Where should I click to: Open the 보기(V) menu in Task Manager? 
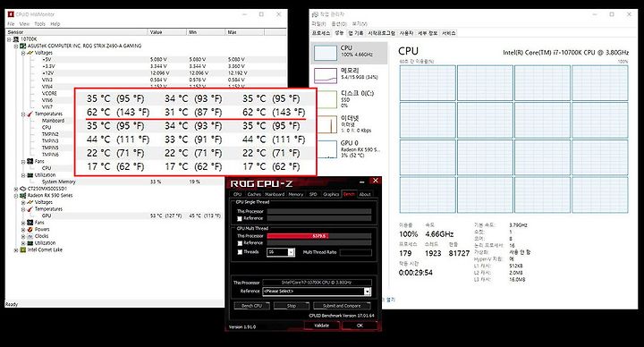tap(360, 24)
